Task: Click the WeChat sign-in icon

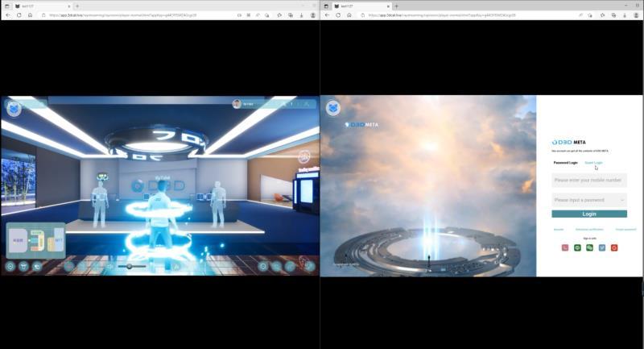Action: tap(589, 247)
